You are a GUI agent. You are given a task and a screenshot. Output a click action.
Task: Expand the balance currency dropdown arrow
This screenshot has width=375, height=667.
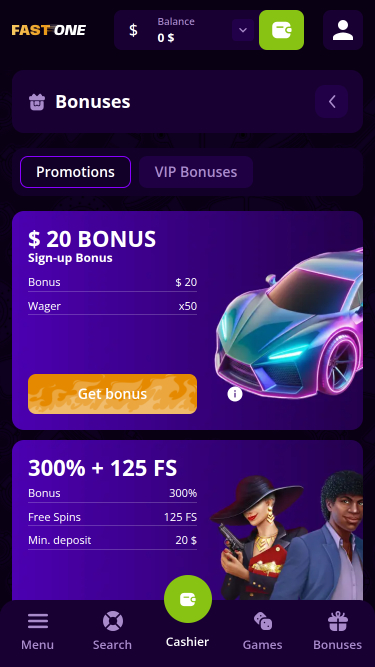coord(243,30)
